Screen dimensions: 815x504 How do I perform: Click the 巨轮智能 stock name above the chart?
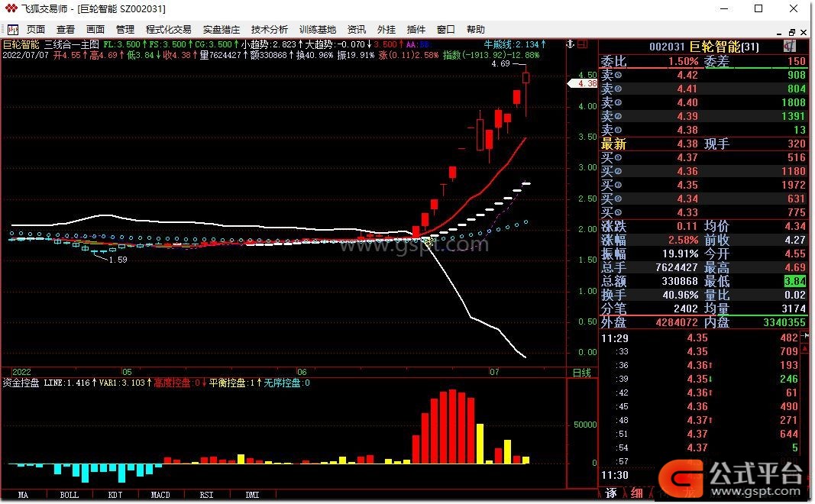[21, 45]
